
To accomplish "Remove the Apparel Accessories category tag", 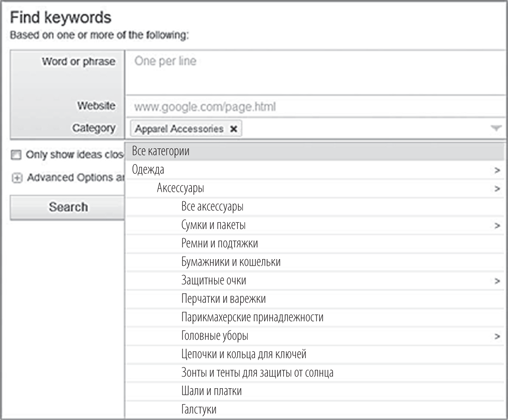I will (x=234, y=129).
